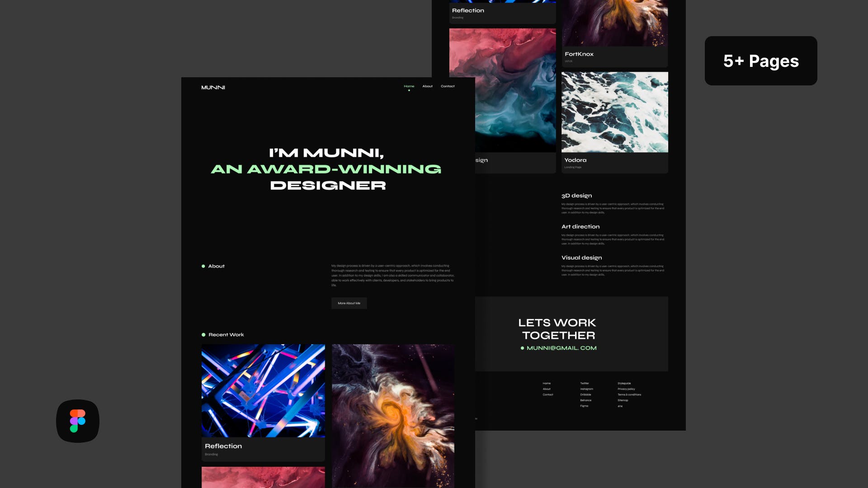Expand the Branding label under Reflection
This screenshot has width=868, height=488.
point(212,454)
